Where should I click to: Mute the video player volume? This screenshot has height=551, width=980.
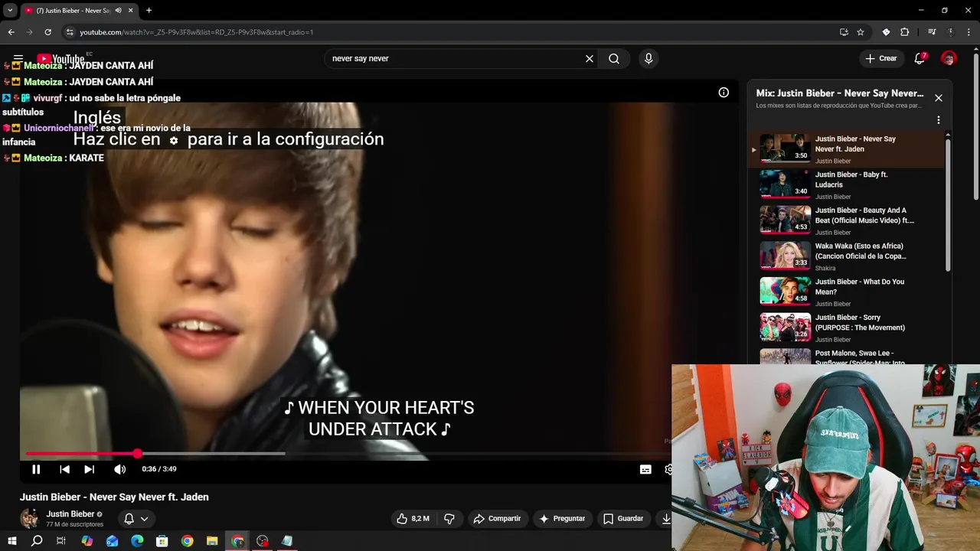(119, 469)
